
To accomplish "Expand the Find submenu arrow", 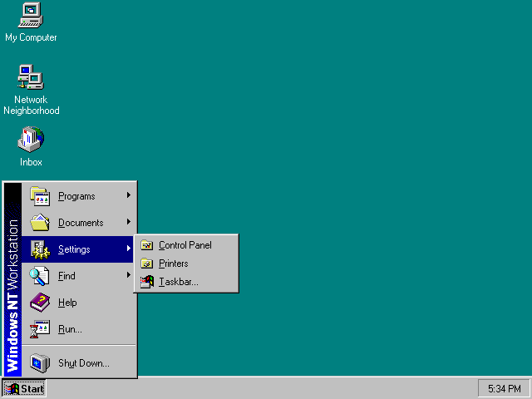I will click(129, 275).
